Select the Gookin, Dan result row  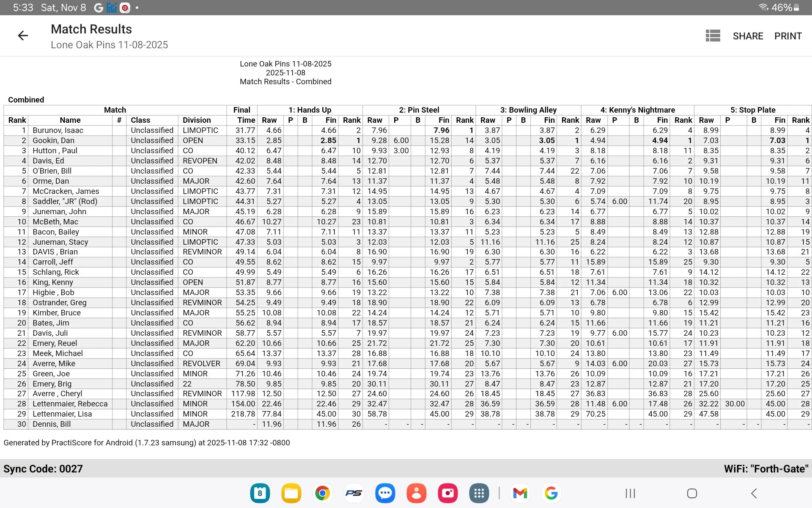click(x=407, y=141)
